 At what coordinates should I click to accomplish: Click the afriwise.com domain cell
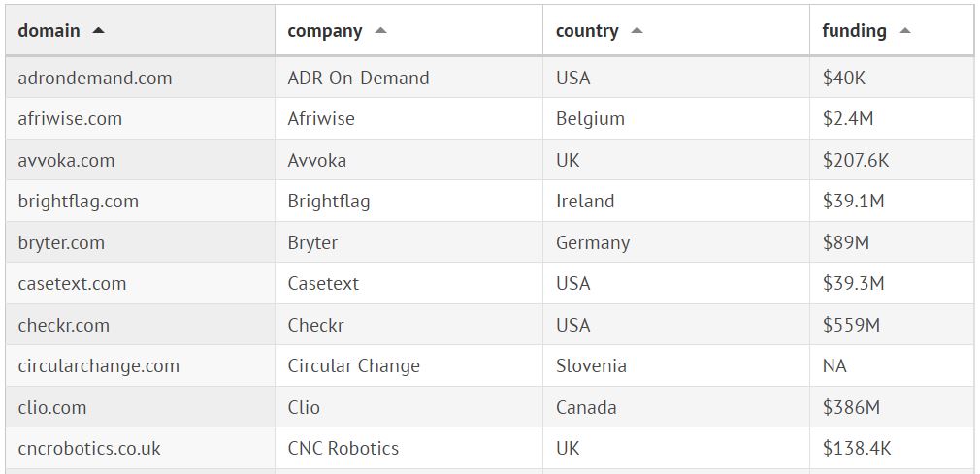pos(70,119)
